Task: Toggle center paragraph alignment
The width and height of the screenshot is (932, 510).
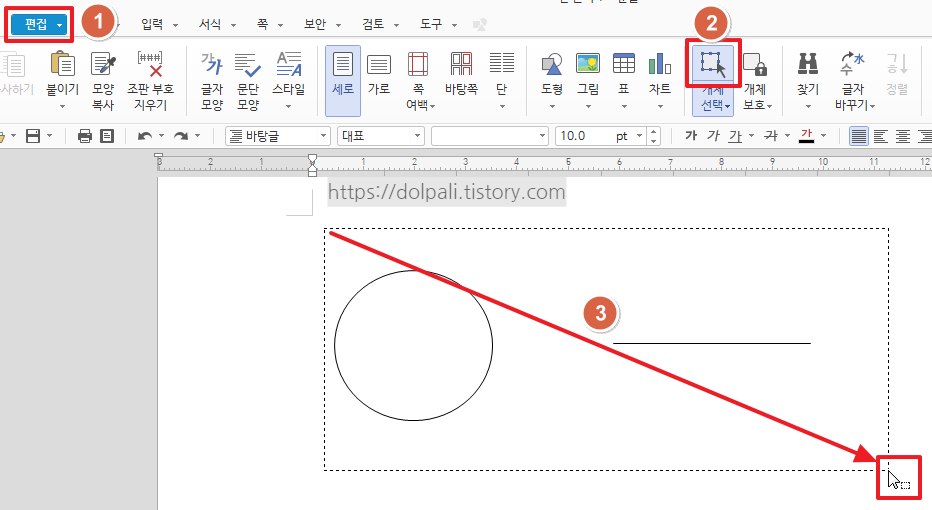Action: pos(903,136)
